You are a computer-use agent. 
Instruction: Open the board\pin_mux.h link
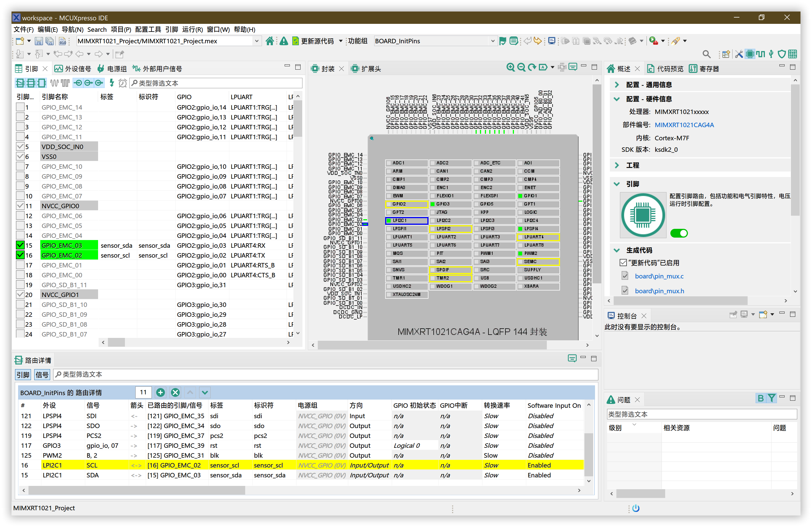[659, 291]
